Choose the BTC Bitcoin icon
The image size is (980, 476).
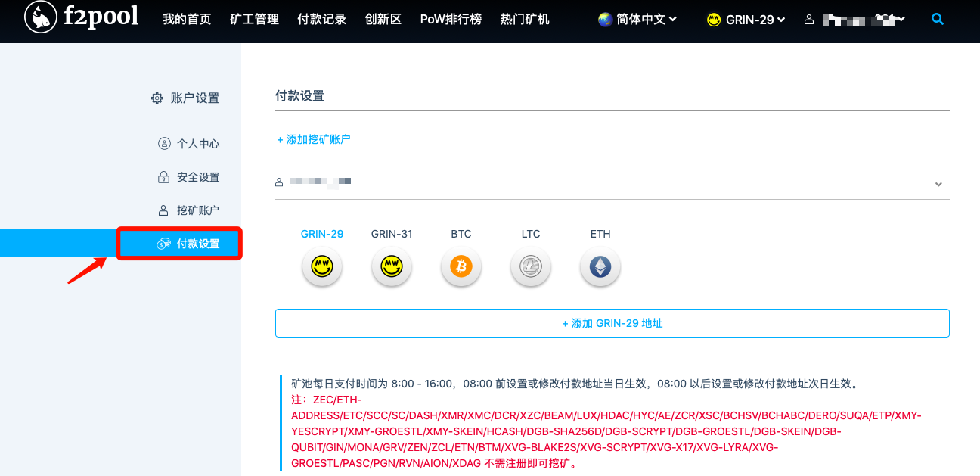(x=461, y=266)
